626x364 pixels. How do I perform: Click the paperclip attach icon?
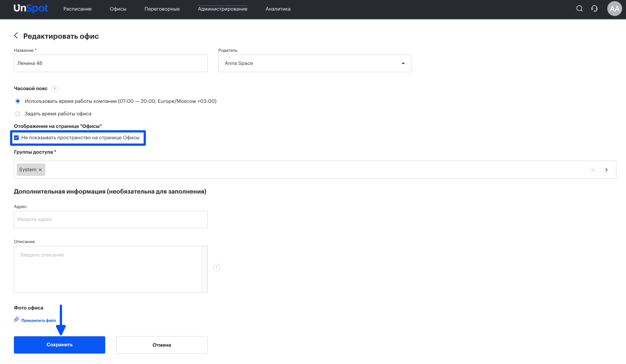click(16, 320)
